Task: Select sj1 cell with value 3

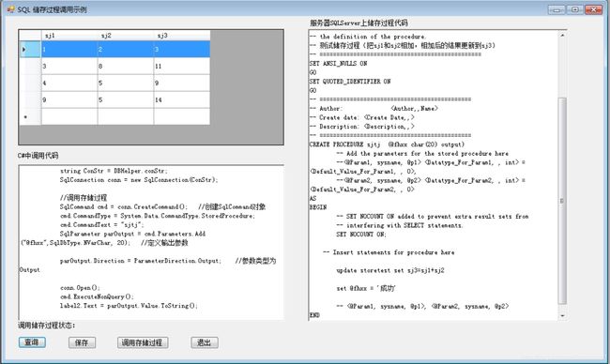Action: 69,66
